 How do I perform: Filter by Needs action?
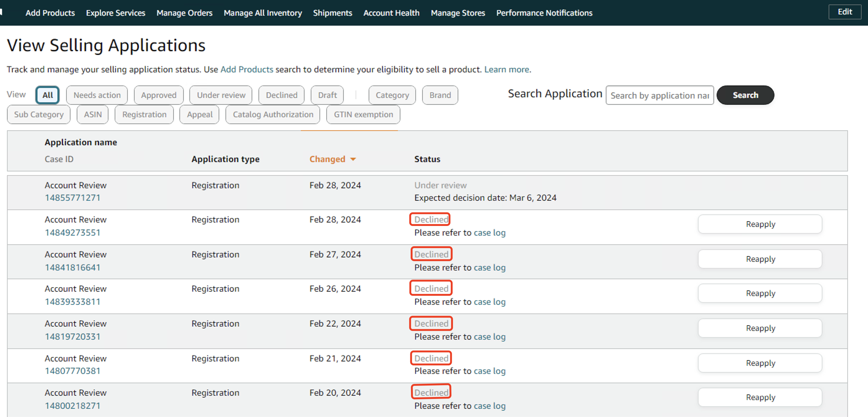pos(97,95)
